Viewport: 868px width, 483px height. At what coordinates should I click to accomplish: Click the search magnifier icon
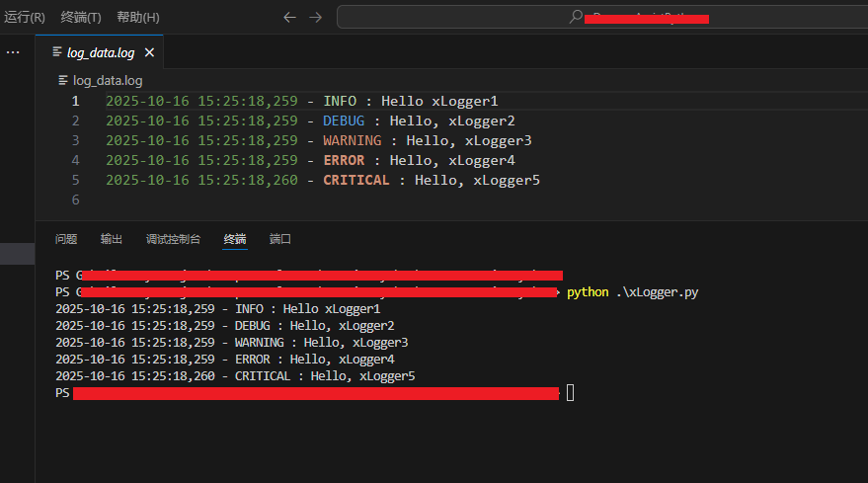point(576,17)
